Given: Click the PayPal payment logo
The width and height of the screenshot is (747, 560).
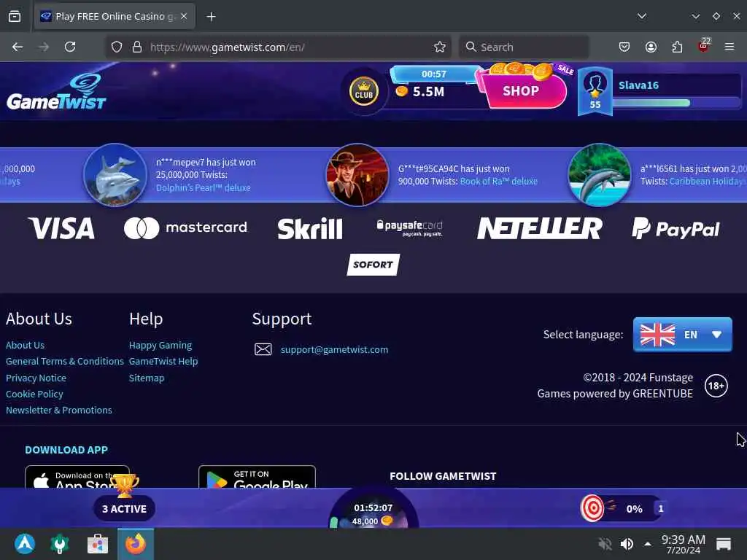Looking at the screenshot, I should pos(676,229).
